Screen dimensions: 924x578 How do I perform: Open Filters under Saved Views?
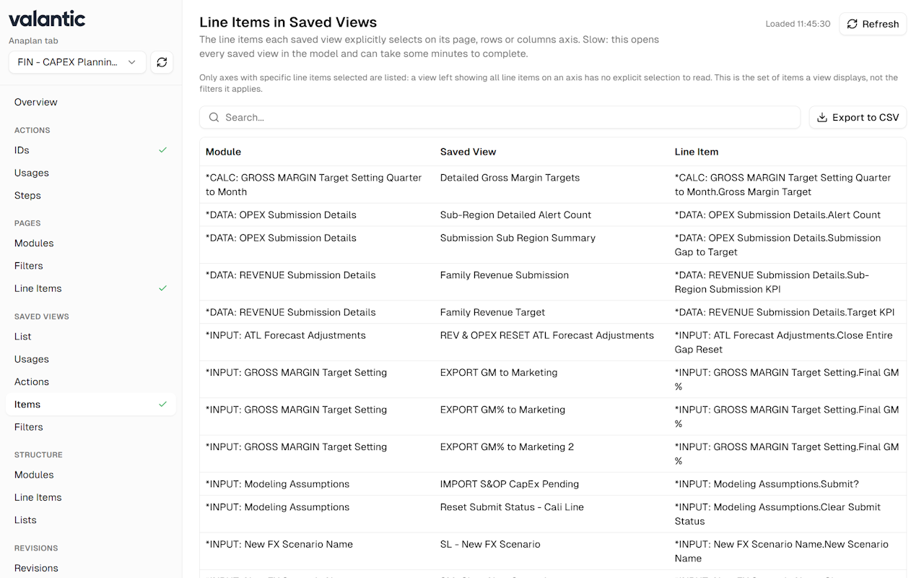click(x=91, y=427)
